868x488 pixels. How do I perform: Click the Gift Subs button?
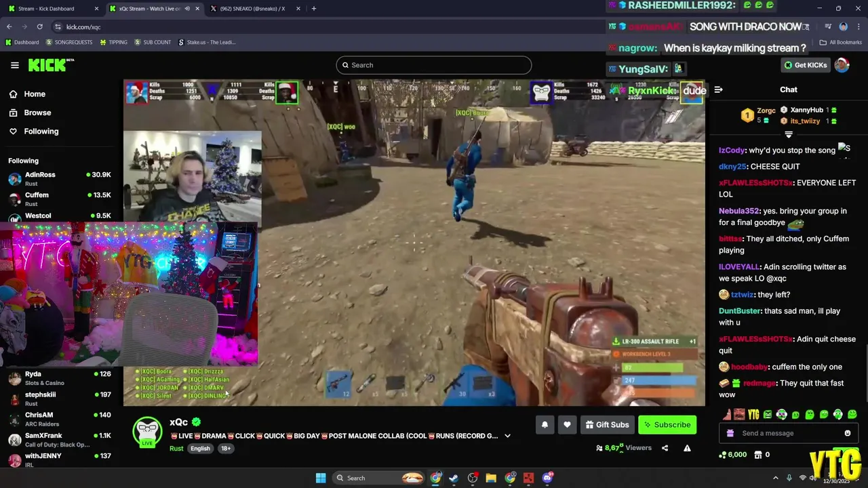[608, 425]
